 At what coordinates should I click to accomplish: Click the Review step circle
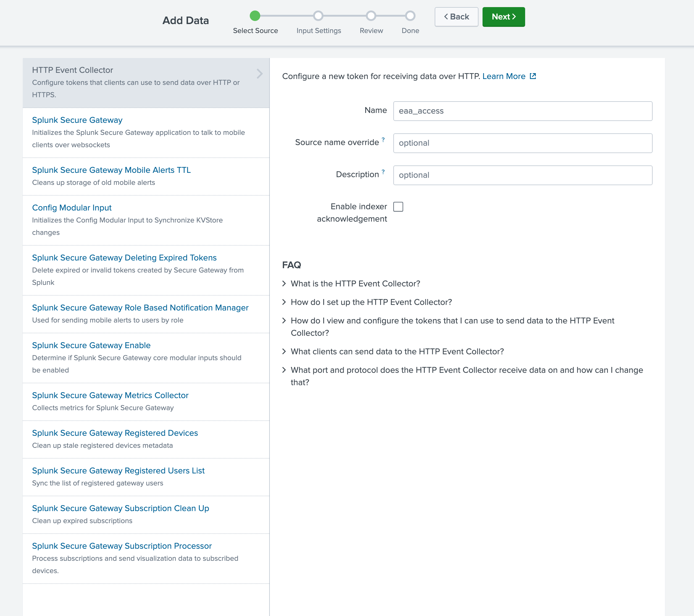371,16
